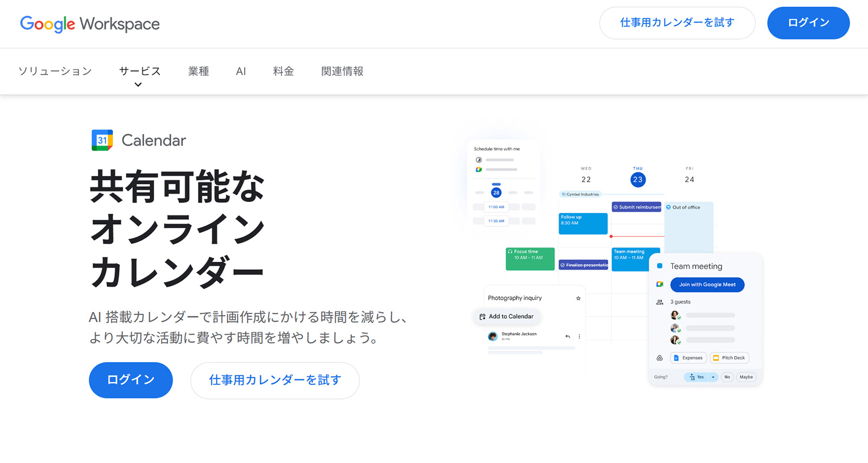Select date 28 in the schedule card
Screen dimensions: 868x463
(496, 193)
